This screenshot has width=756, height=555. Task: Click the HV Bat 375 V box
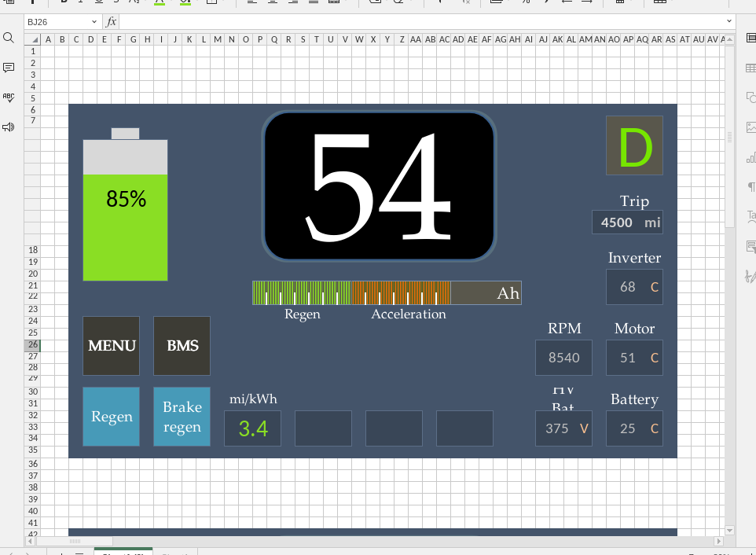563,428
